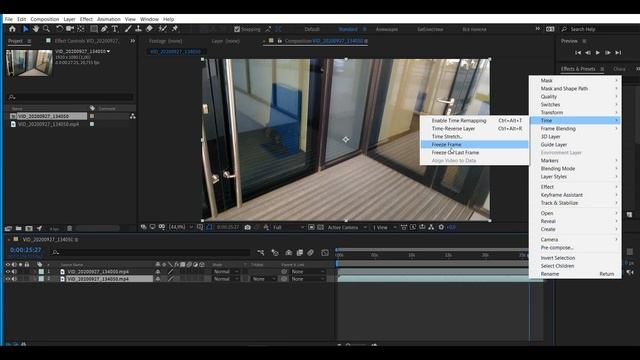Click the Graph Editor icon in timeline
This screenshot has width=640, height=360.
click(x=325, y=253)
